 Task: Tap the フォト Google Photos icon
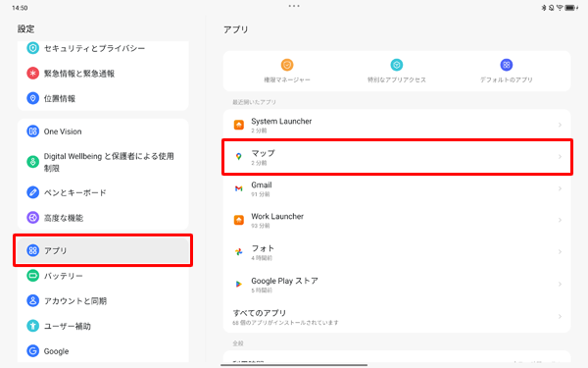point(239,252)
